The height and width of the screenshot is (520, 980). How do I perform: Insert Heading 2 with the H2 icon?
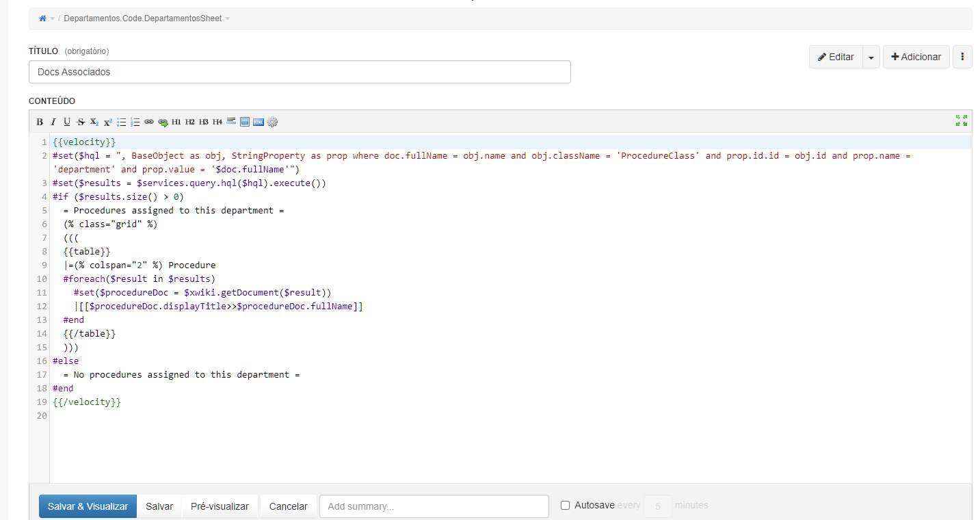[x=190, y=122]
